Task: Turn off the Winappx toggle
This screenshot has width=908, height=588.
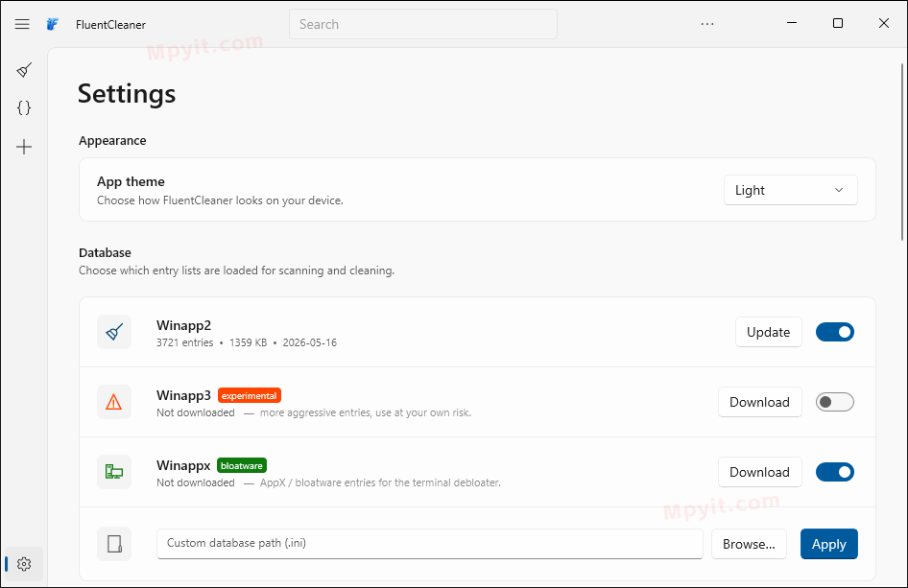Action: tap(835, 472)
